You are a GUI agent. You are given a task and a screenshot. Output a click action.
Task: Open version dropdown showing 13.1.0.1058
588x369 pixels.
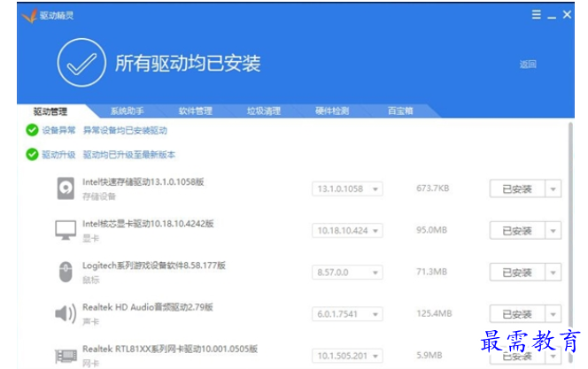[347, 188]
